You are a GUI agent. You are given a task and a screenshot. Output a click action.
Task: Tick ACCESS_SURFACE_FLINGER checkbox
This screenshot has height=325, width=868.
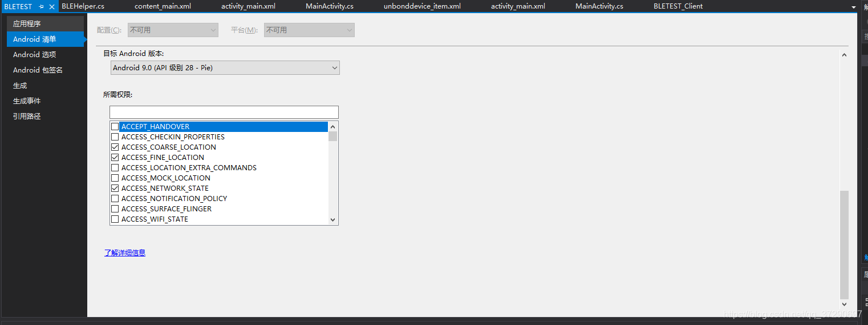coord(115,208)
